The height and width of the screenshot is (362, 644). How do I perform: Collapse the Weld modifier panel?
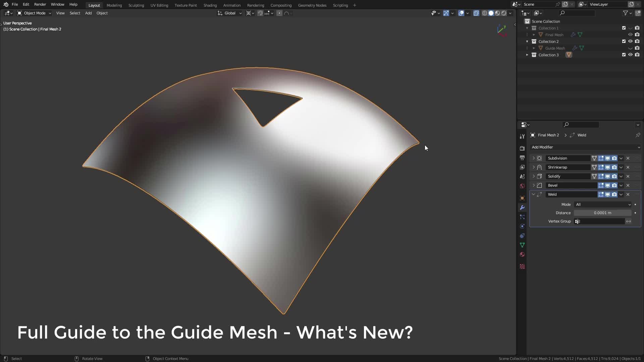534,194
